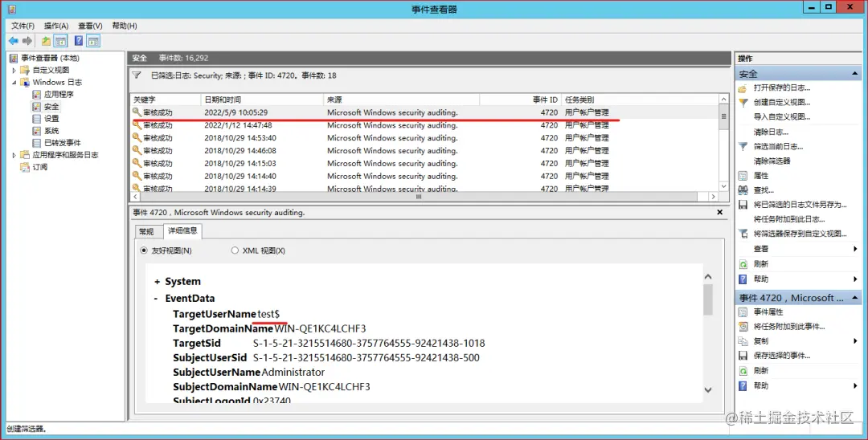Open the 复制 submenu arrow in actions pane
Image resolution: width=868 pixels, height=440 pixels.
point(855,341)
